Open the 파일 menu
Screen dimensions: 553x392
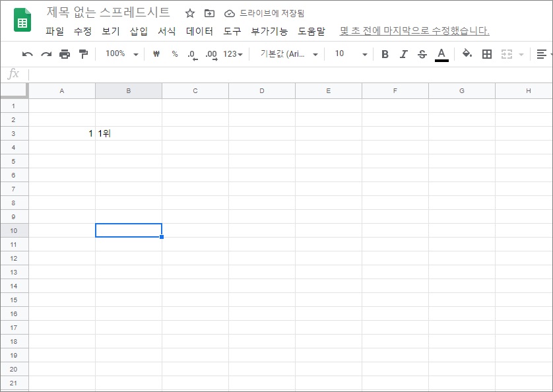click(55, 31)
